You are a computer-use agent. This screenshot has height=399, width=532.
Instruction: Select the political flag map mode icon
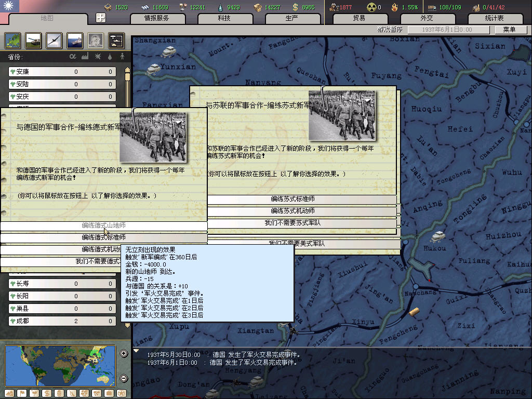[22, 393]
